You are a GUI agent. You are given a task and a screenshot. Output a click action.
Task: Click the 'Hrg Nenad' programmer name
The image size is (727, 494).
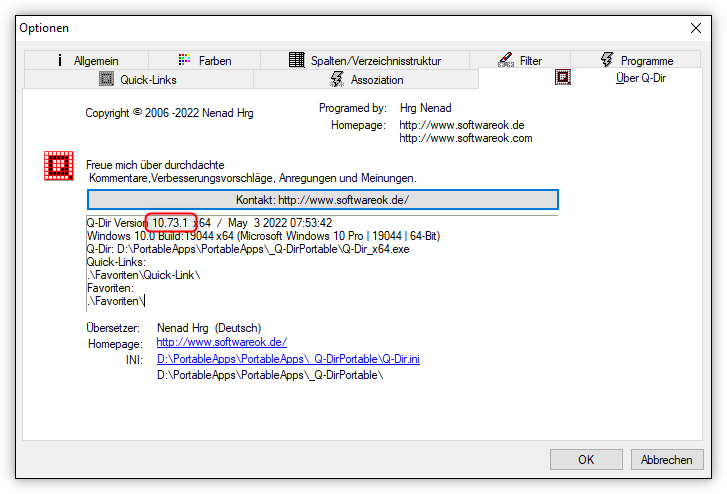426,108
